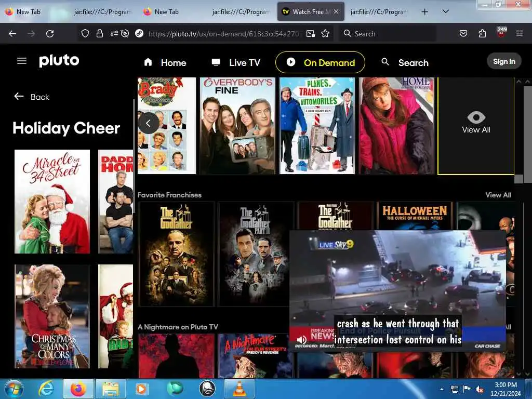Open Nightmare on Elm Street 2 poster
This screenshot has width=532, height=399.
pos(256,355)
